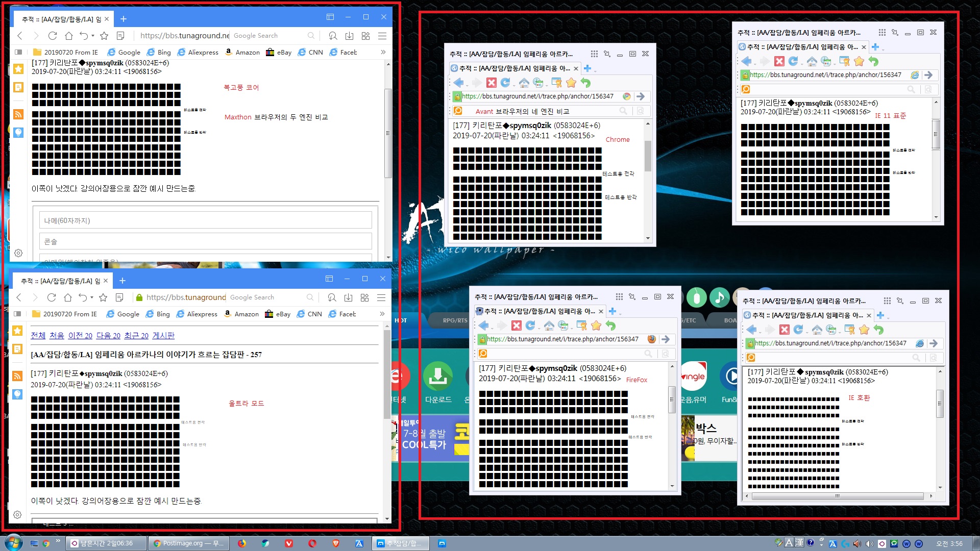Click home icon in FireFox-engine Avant window

(549, 325)
